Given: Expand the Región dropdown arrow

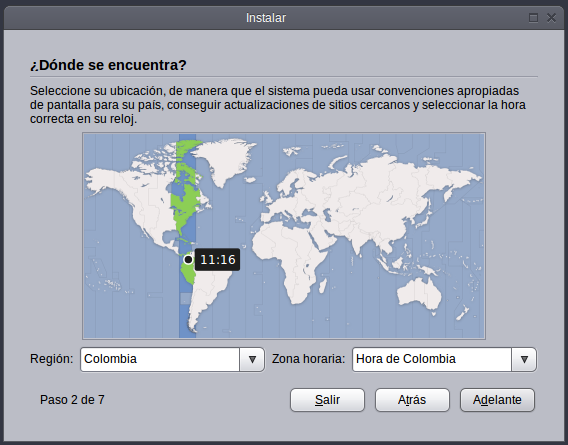Looking at the screenshot, I should tap(252, 359).
